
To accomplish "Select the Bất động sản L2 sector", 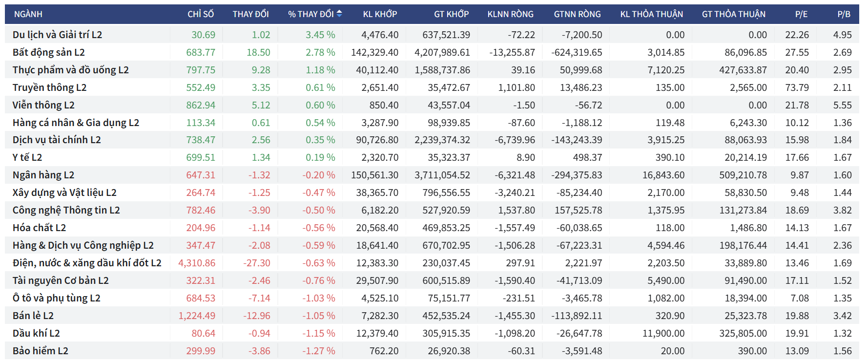I will pos(48,52).
